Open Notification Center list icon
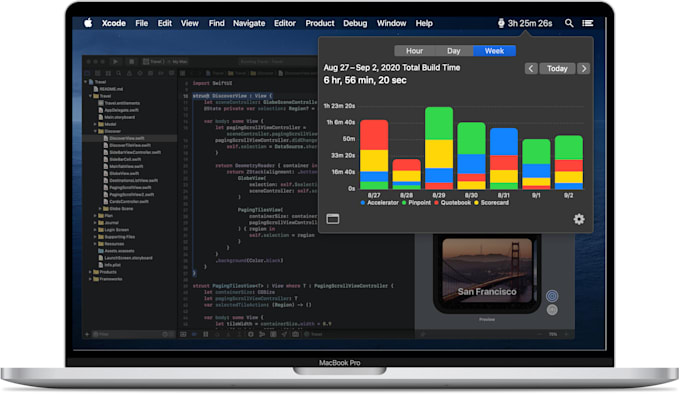The width and height of the screenshot is (680, 395). [588, 23]
